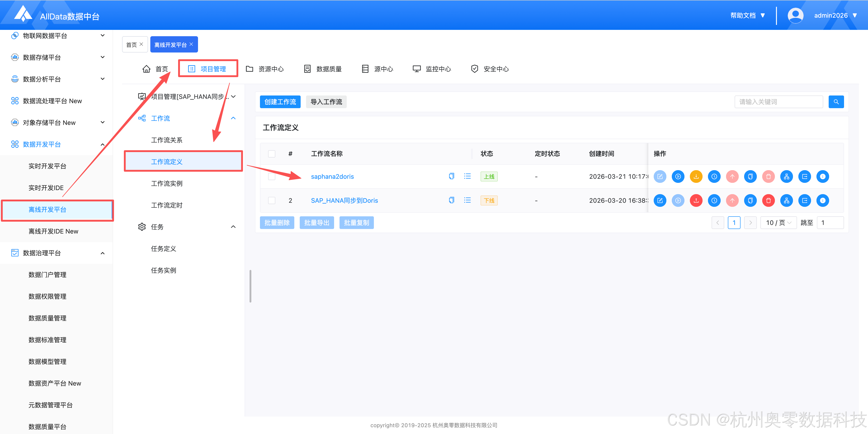Click list icon beside SAP_HANA同步到Doris name
Image resolution: width=868 pixels, height=434 pixels.
coord(467,200)
